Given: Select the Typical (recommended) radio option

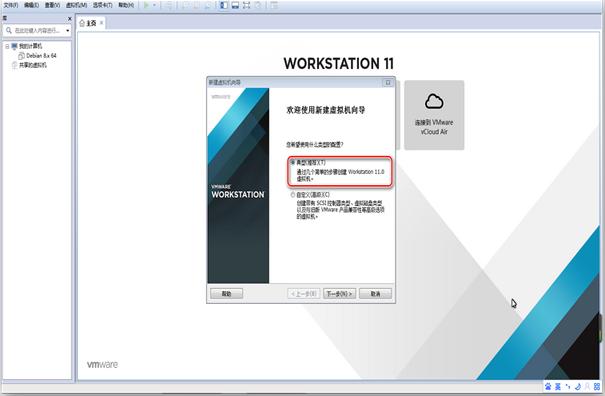Looking at the screenshot, I should (x=293, y=162).
